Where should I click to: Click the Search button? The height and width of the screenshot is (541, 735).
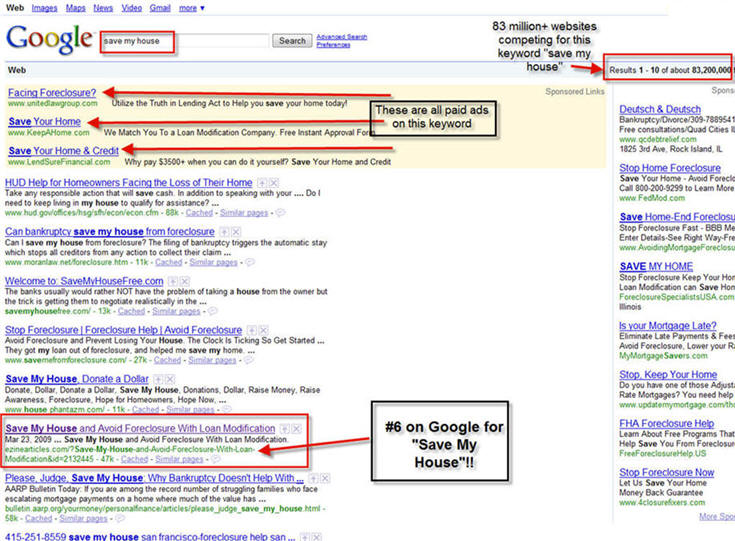[x=292, y=41]
